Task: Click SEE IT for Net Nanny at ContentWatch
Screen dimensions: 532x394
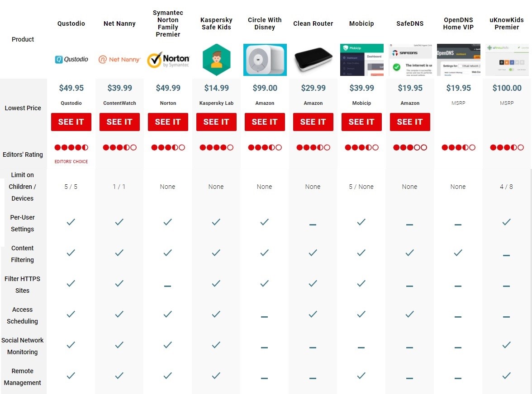Action: pyautogui.click(x=119, y=122)
